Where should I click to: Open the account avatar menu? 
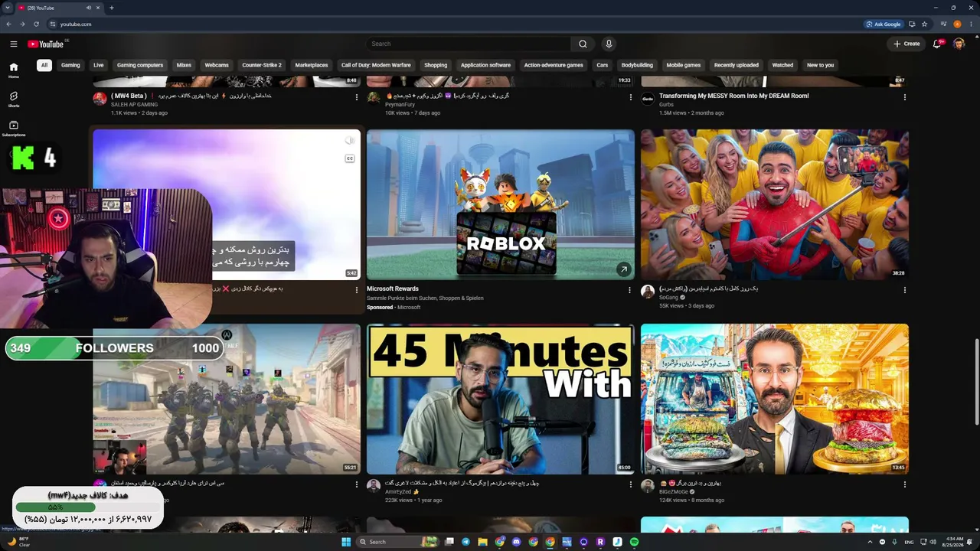coord(959,44)
